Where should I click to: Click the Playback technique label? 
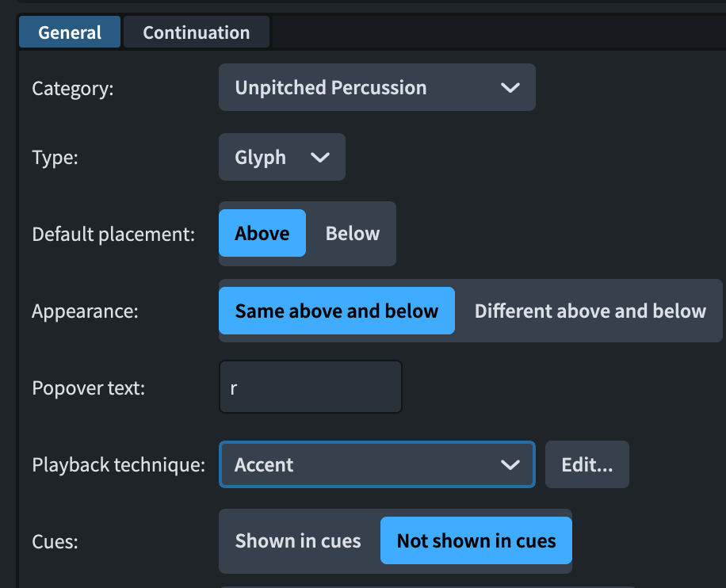coord(119,465)
